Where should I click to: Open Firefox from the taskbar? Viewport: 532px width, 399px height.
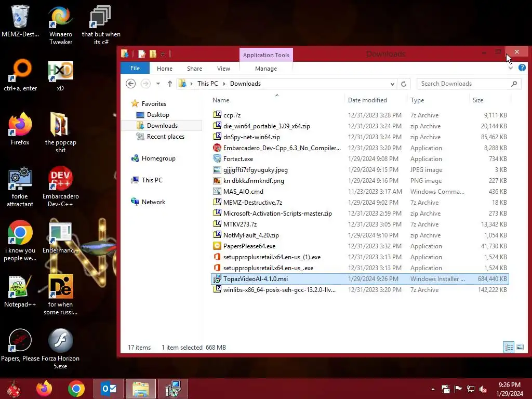(x=44, y=389)
